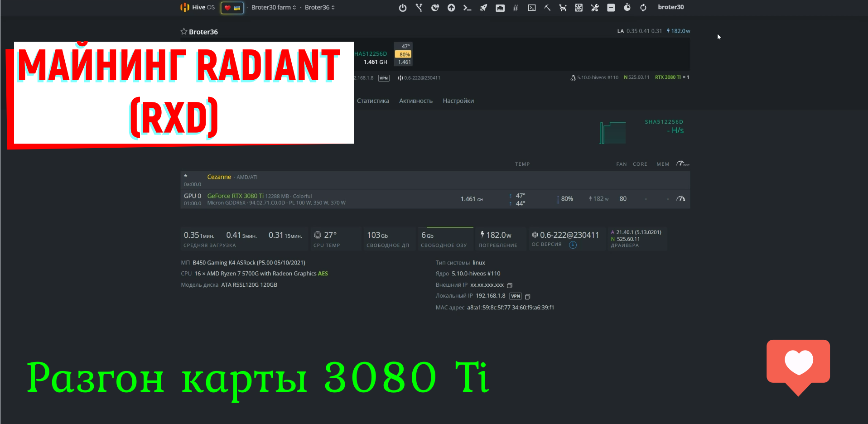Click the motherboard B450 Gaming K4 ASRock text
Image resolution: width=868 pixels, height=424 pixels.
pyautogui.click(x=249, y=263)
